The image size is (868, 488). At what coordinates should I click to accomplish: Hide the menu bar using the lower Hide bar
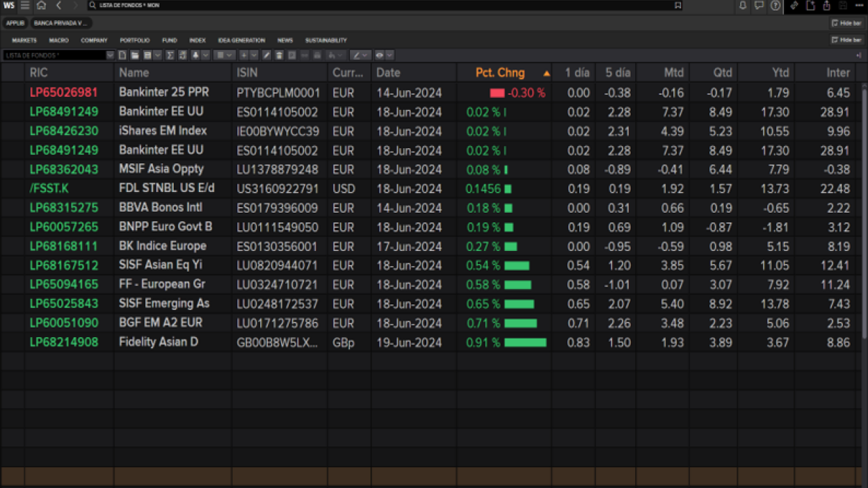point(846,40)
